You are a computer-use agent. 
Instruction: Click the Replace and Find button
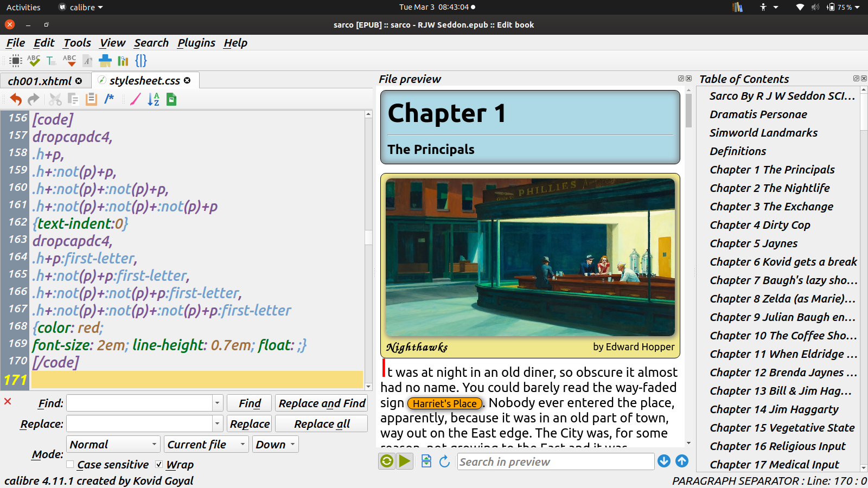322,403
